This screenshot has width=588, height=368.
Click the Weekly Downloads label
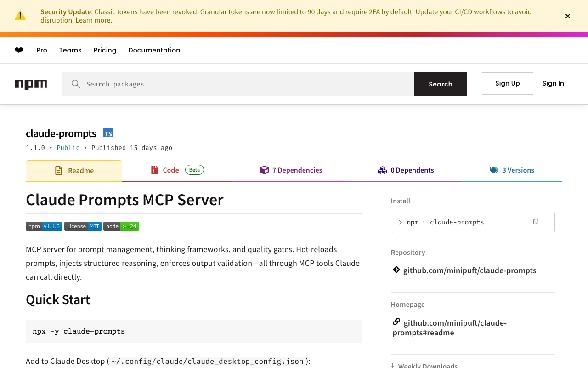coord(428,366)
